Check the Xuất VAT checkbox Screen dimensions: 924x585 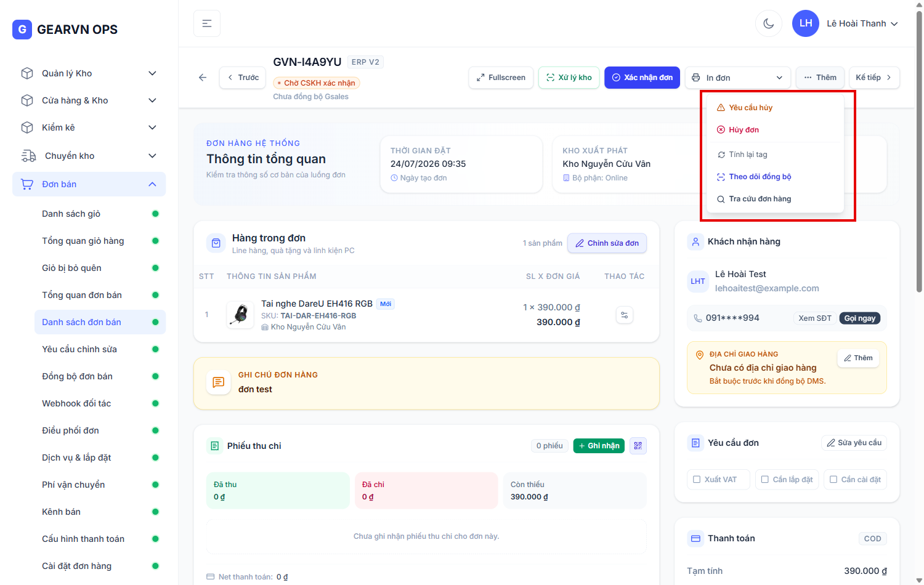click(697, 479)
